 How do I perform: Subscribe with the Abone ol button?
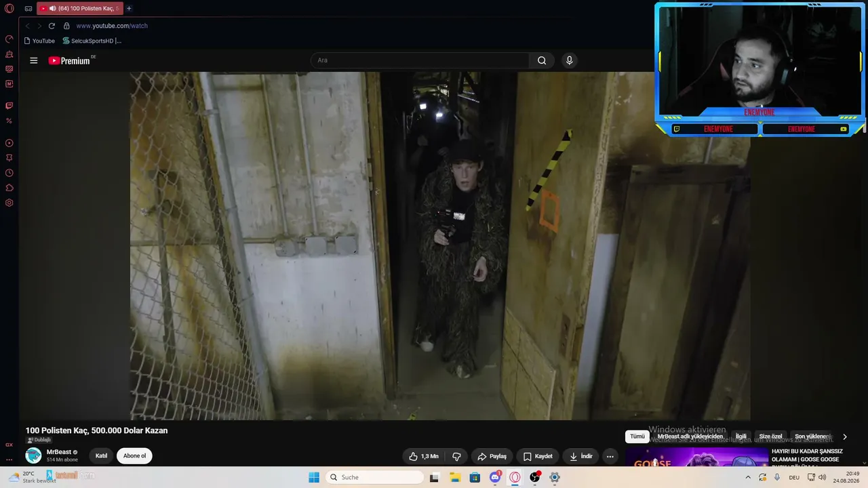(x=134, y=455)
